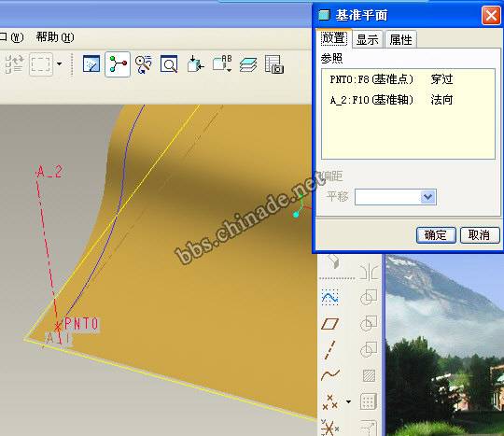Click the zoom-in magnifier icon
This screenshot has height=436, width=504.
click(169, 64)
